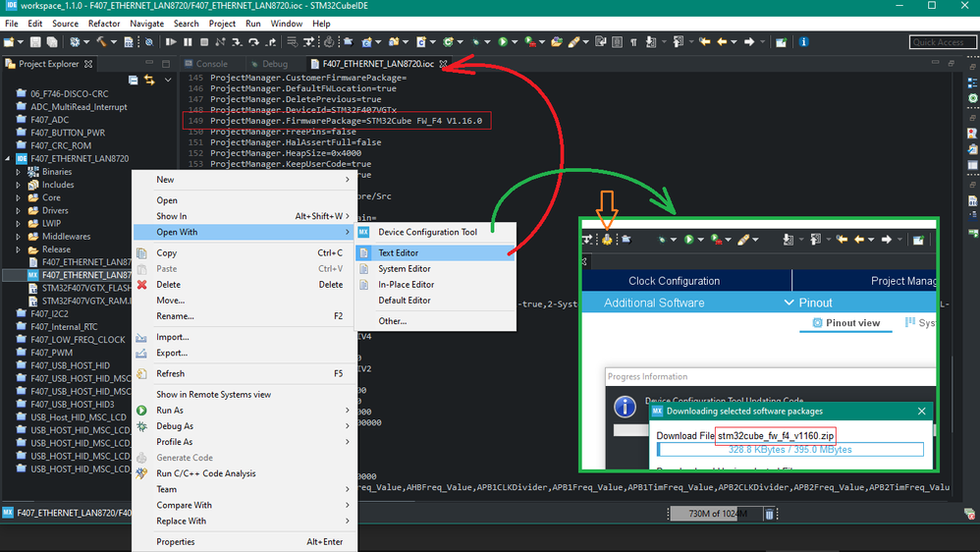
Task: Click the download progress bar
Action: click(x=790, y=450)
